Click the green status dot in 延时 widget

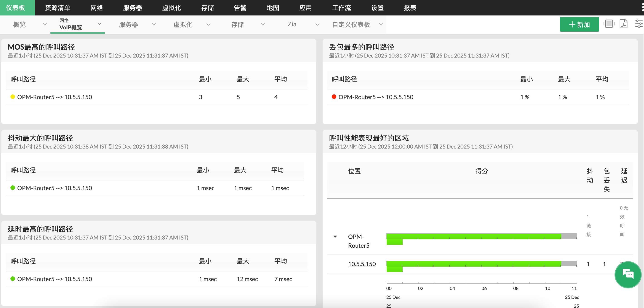tap(12, 278)
